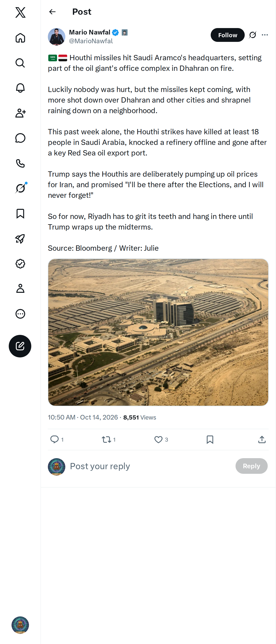Open the account switcher avatar at bottom
Image resolution: width=276 pixels, height=644 pixels.
20,625
